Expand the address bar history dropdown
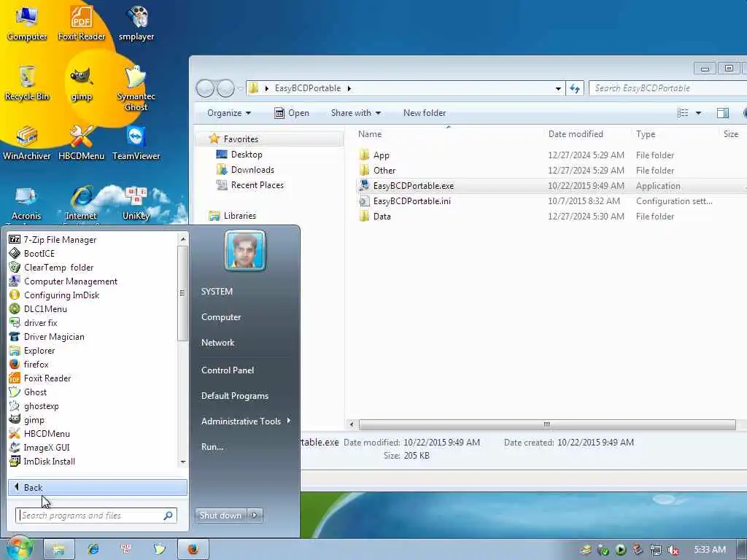The height and width of the screenshot is (560, 747). (x=558, y=88)
